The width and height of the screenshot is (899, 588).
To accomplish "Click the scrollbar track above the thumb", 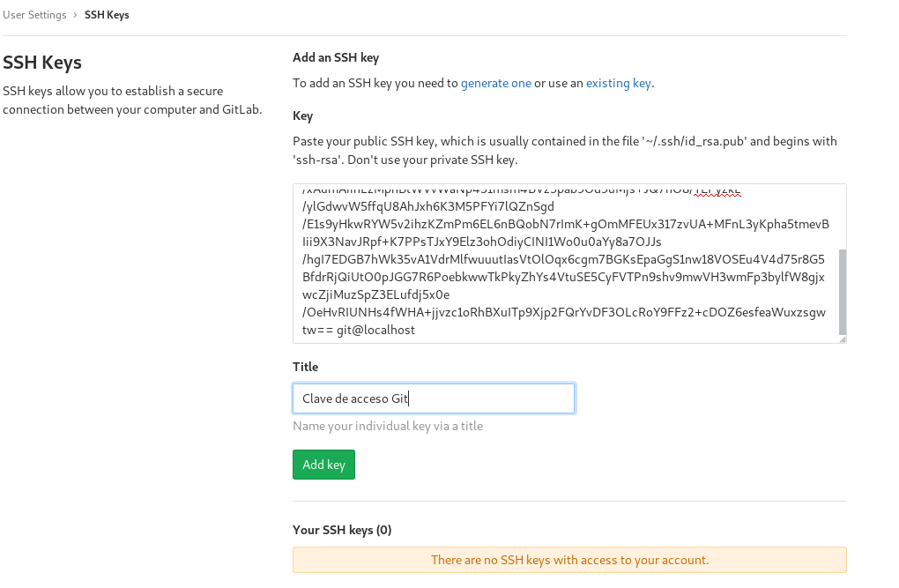I will pyautogui.click(x=841, y=216).
